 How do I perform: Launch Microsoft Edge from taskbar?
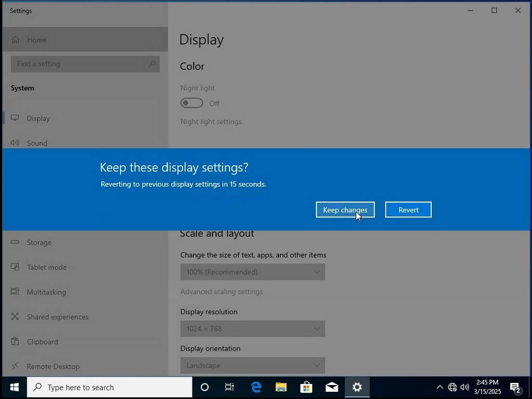click(x=256, y=387)
